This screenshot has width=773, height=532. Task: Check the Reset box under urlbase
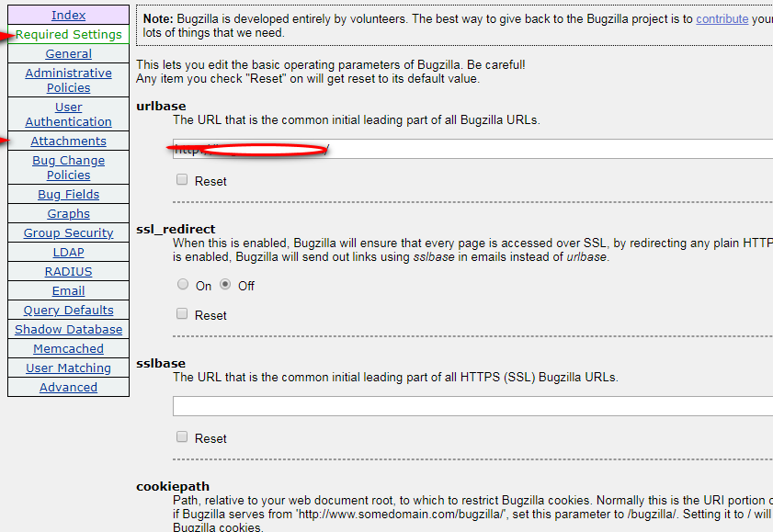point(182,180)
